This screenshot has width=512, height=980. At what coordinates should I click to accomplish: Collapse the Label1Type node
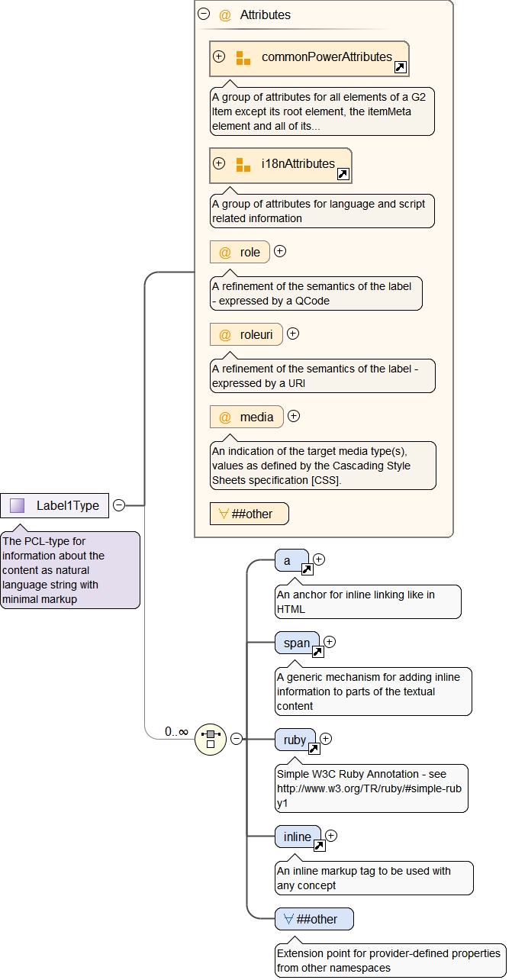119,505
